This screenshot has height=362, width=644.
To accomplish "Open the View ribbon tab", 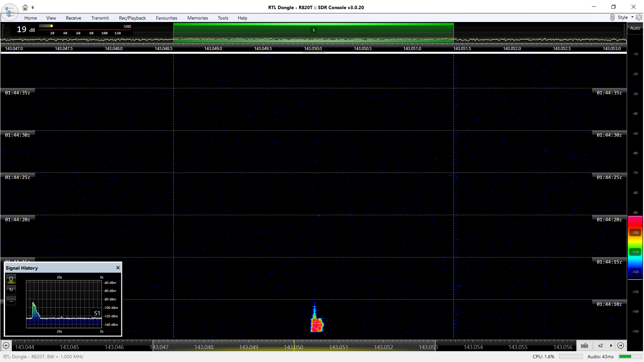I will coord(51,18).
